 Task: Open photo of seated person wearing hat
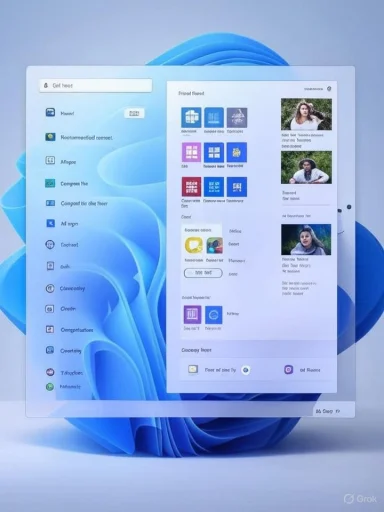point(306,167)
